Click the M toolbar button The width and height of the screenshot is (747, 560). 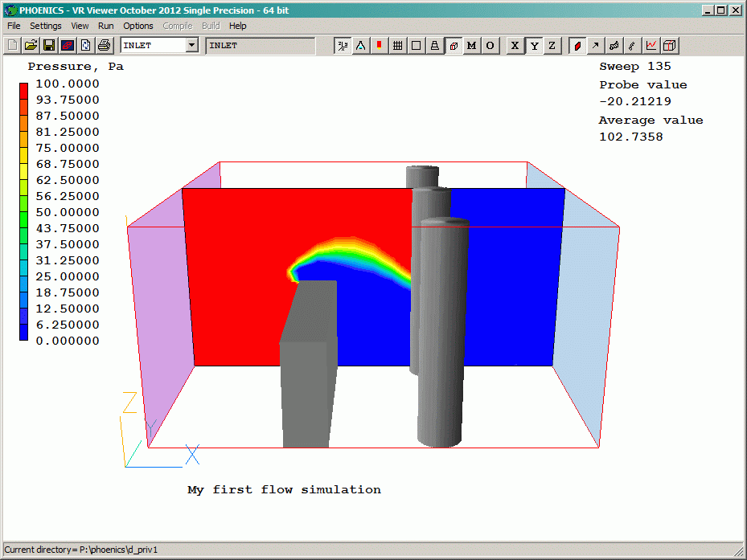[x=471, y=46]
